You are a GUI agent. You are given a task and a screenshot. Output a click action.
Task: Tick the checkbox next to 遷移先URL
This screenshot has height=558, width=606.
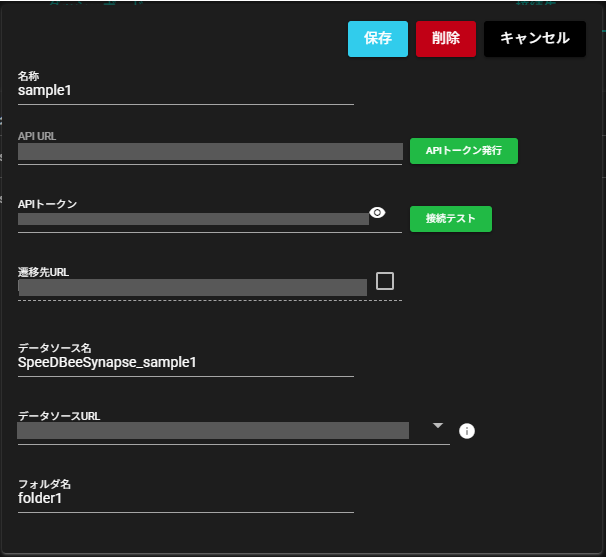tap(385, 281)
